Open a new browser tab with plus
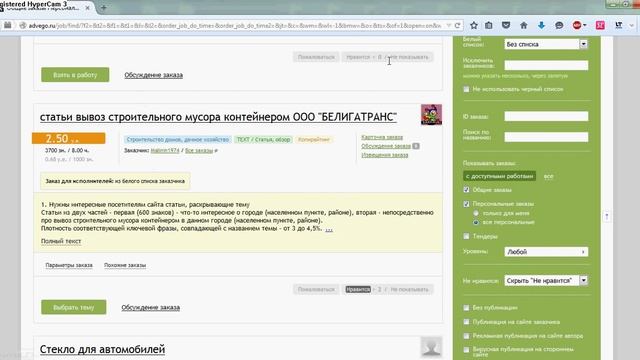Viewport: 640px width, 360px height. click(104, 7)
